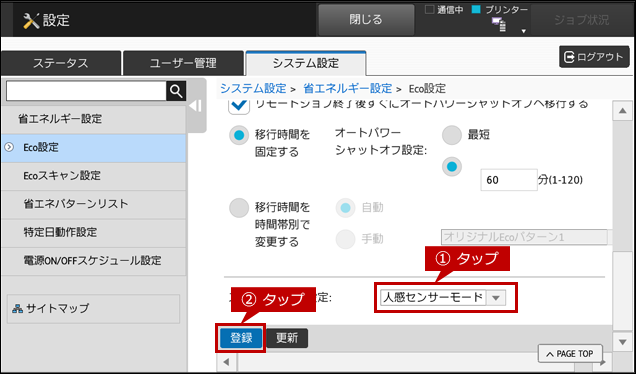Screen dimensions: 636x374
Task: Select 最短 radio button
Action: (452, 135)
